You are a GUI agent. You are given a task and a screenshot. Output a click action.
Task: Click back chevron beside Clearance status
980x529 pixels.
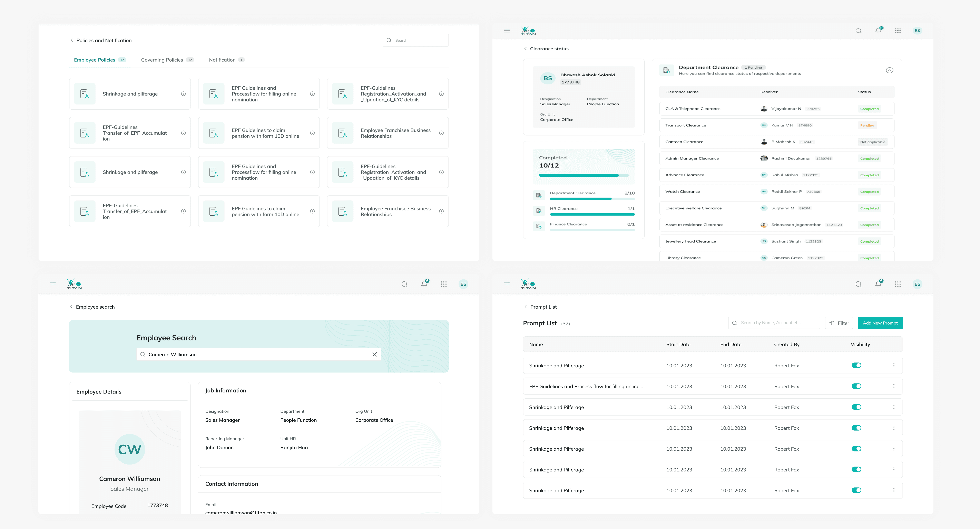pos(525,49)
